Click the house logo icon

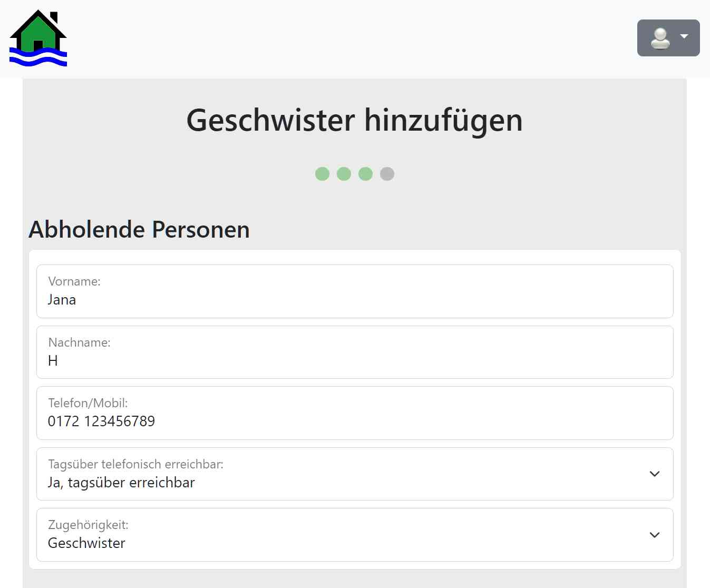[x=37, y=37]
